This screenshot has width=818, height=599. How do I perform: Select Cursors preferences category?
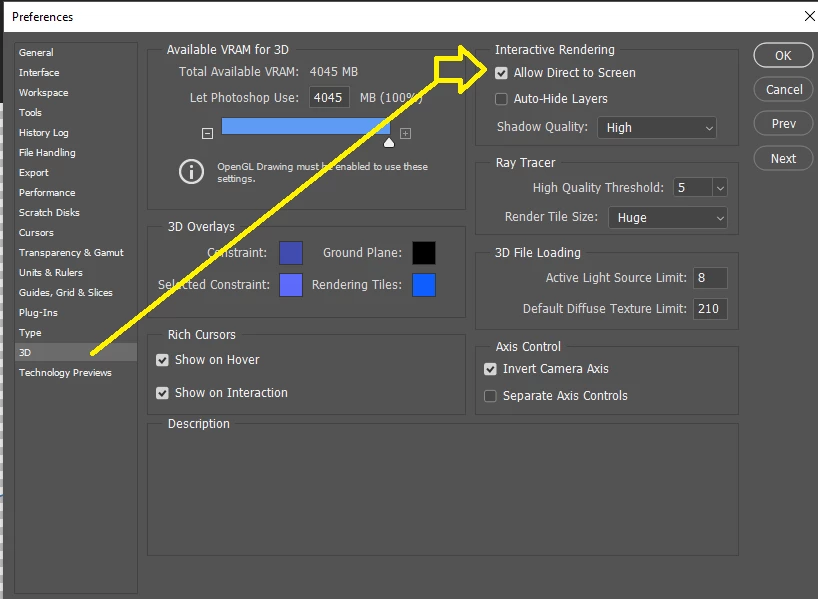[76, 233]
